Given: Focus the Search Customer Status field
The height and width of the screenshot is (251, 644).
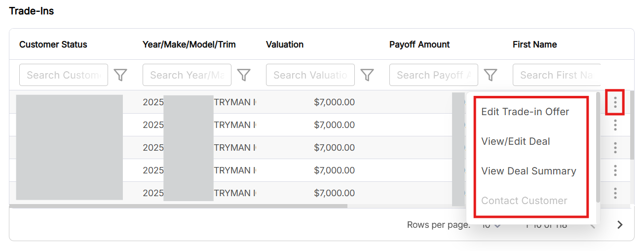Looking at the screenshot, I should click(x=63, y=75).
